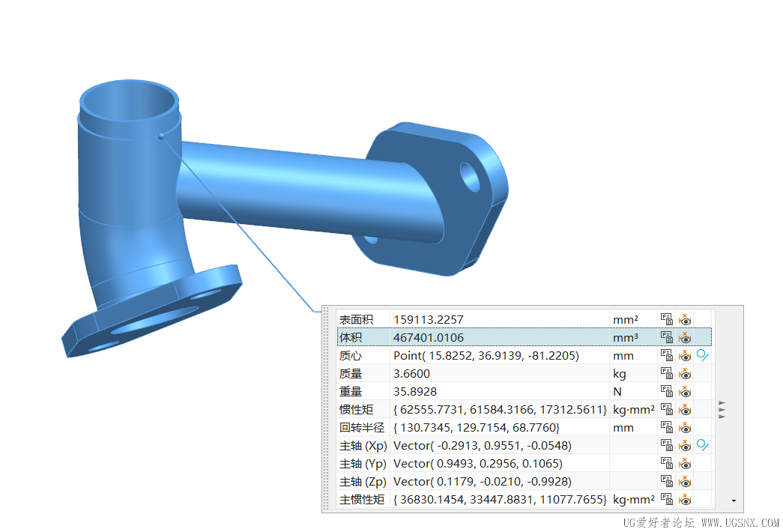Screen dimensions: 783x532
Task: Toggle display of the 主轴 (Xp) measurement
Action: tap(685, 445)
